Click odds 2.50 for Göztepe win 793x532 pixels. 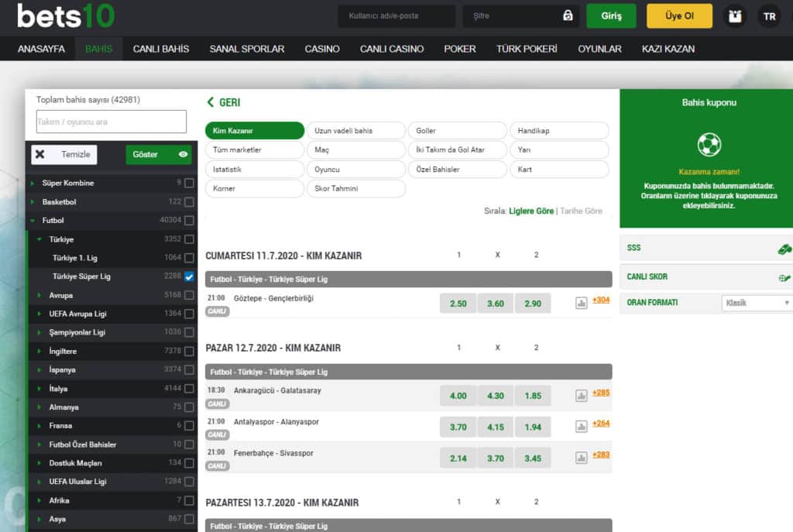click(x=458, y=304)
